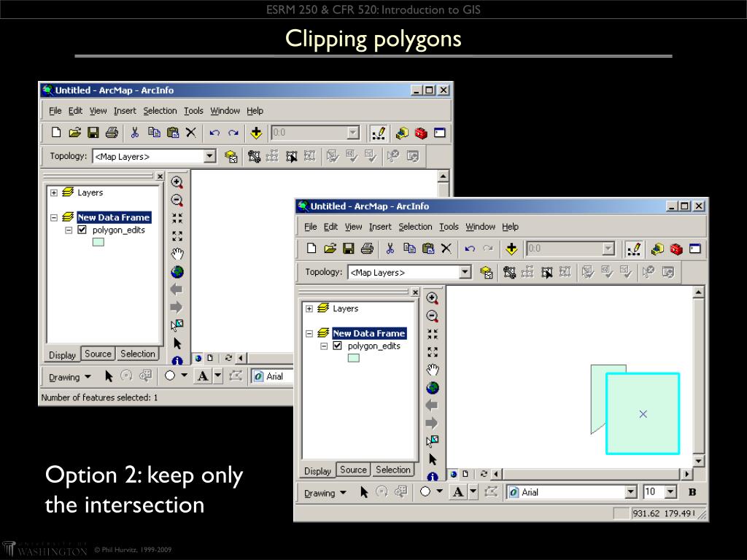Expand the Layers data frame in the back window
Viewport: 747px width, 560px height.
(54, 192)
